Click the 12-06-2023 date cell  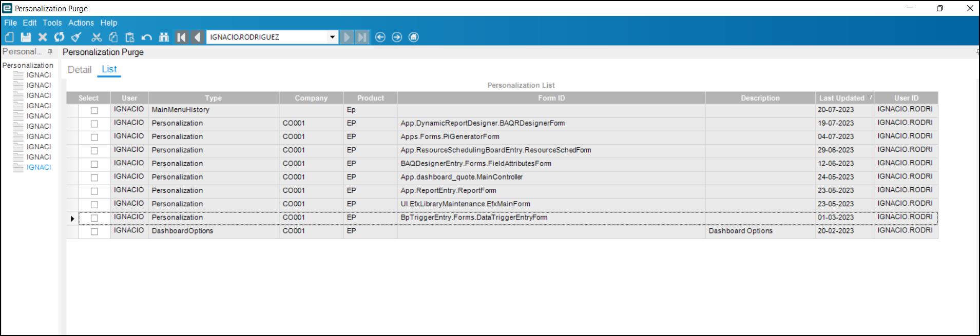point(844,164)
